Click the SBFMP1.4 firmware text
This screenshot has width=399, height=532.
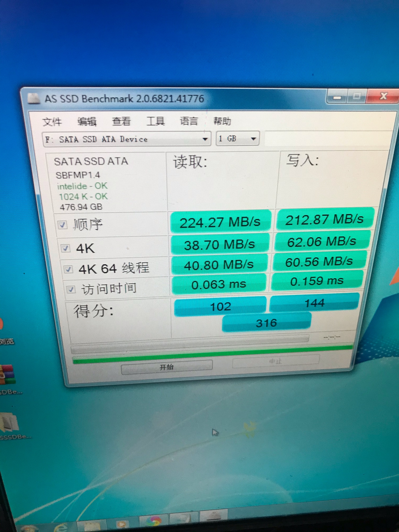(78, 175)
